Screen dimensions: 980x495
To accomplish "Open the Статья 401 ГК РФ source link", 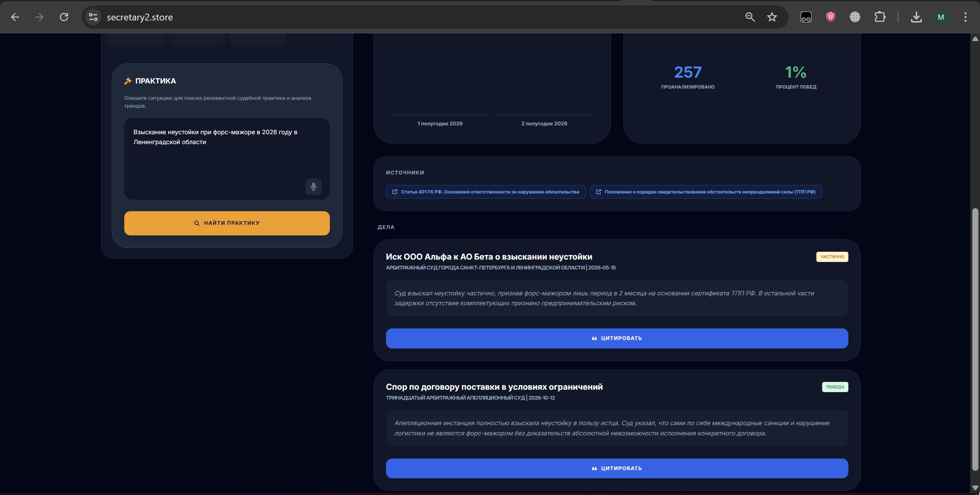I will point(485,192).
